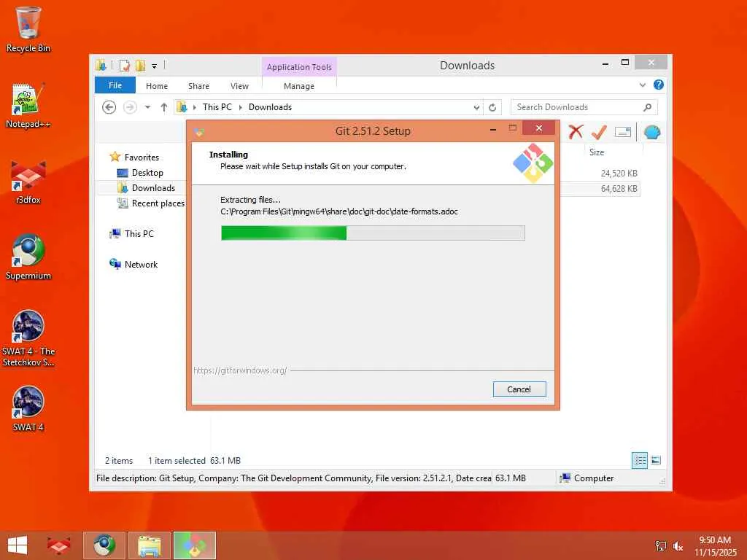Screen dimensions: 747x560
Task: Click This PC in the address bar
Action: pos(217,107)
